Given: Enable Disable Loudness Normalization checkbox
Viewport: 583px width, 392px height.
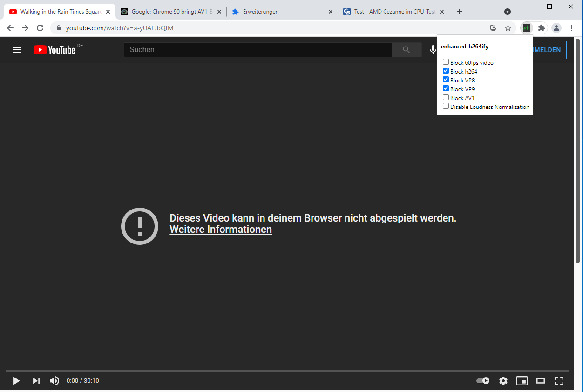Looking at the screenshot, I should [446, 106].
